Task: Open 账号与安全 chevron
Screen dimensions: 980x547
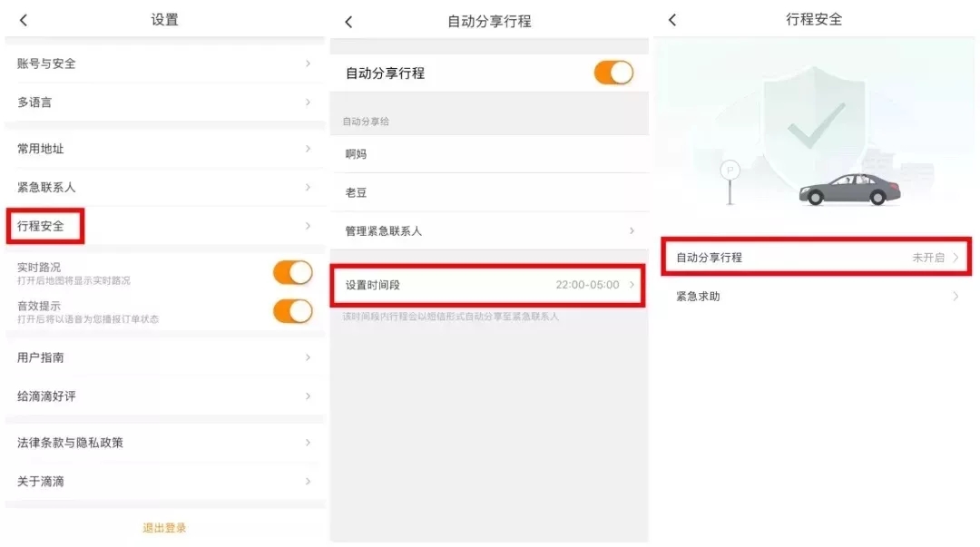Action: click(309, 63)
